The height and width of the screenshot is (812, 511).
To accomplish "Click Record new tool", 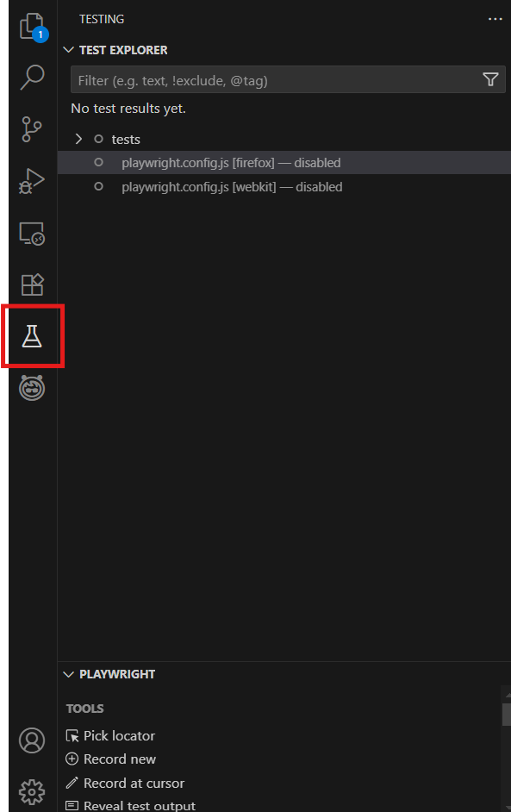I will click(110, 759).
